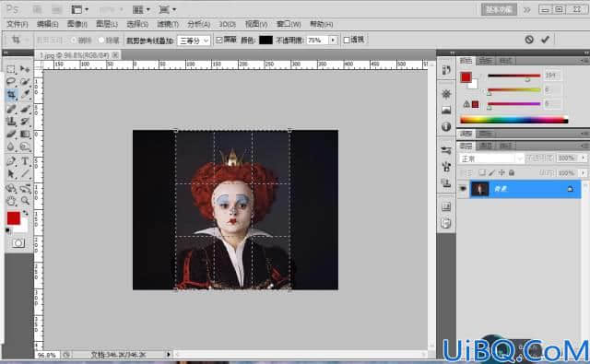590x364 pixels.
Task: Select the Rectangular Marquee tool
Action: (11, 69)
